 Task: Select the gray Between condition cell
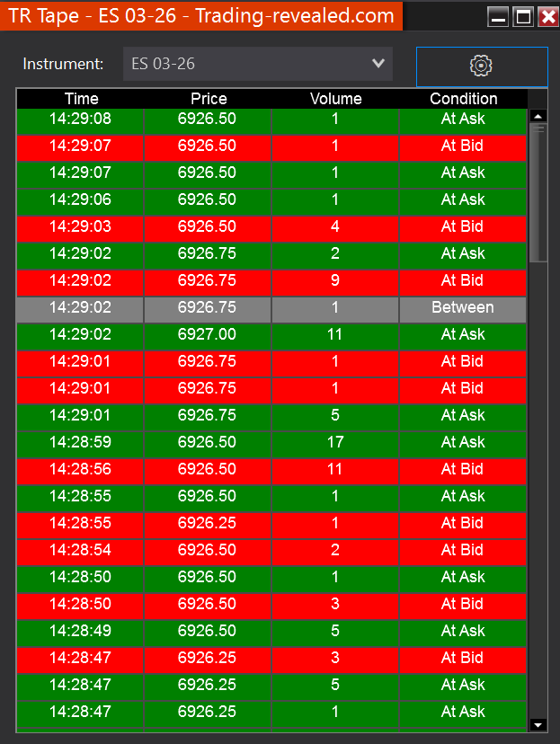[x=463, y=307]
